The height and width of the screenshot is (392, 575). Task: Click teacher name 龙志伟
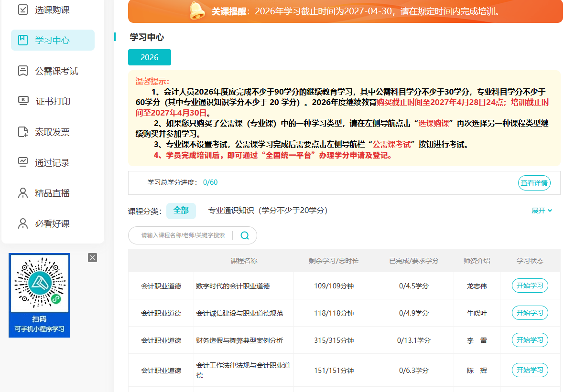coord(477,286)
